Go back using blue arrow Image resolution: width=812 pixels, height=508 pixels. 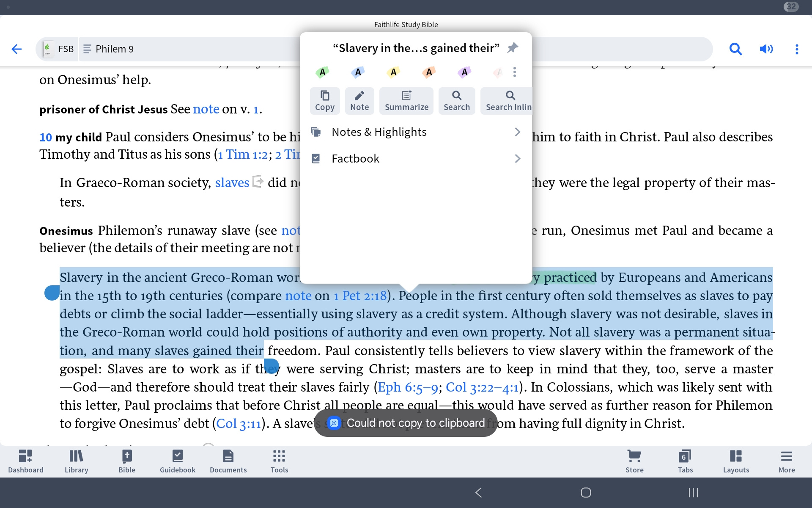point(16,49)
